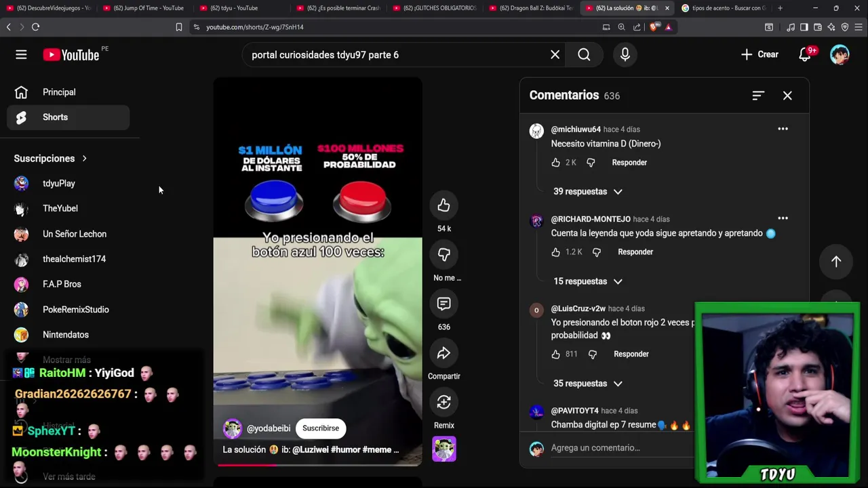Close the Comentarios panel
868x488 pixels.
point(787,96)
